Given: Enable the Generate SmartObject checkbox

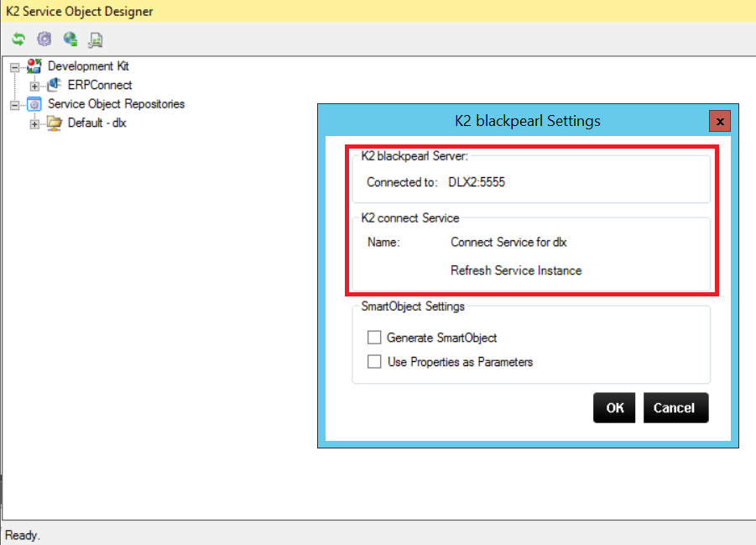Looking at the screenshot, I should click(374, 338).
